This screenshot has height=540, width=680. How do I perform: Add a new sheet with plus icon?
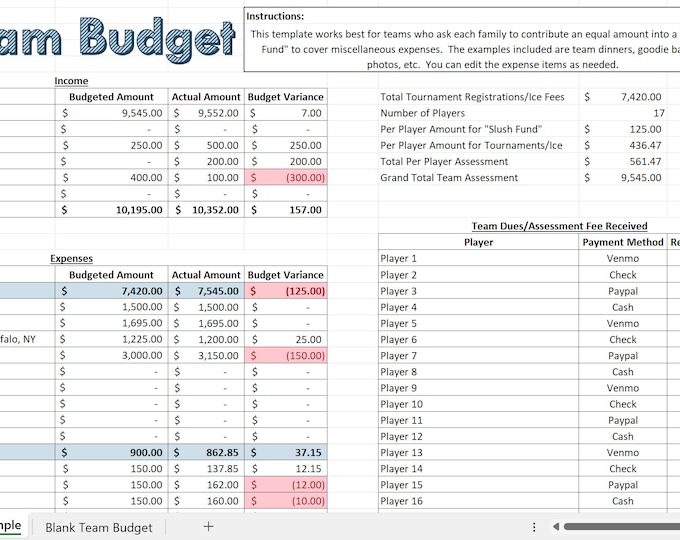[x=208, y=527]
